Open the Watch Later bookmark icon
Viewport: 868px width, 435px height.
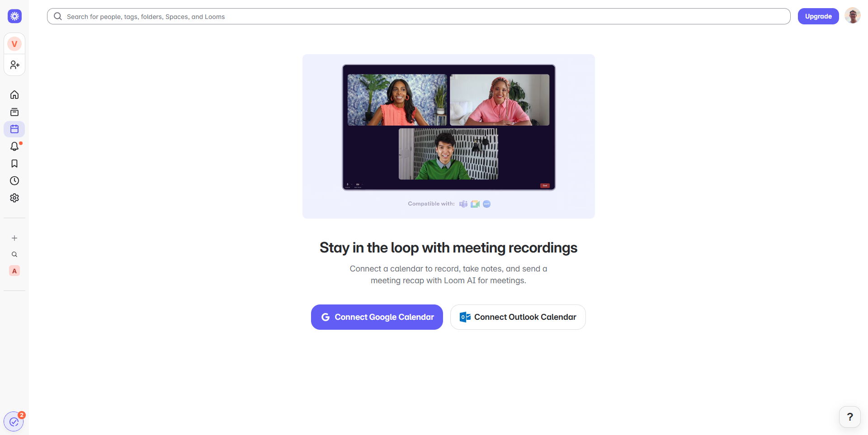14,164
